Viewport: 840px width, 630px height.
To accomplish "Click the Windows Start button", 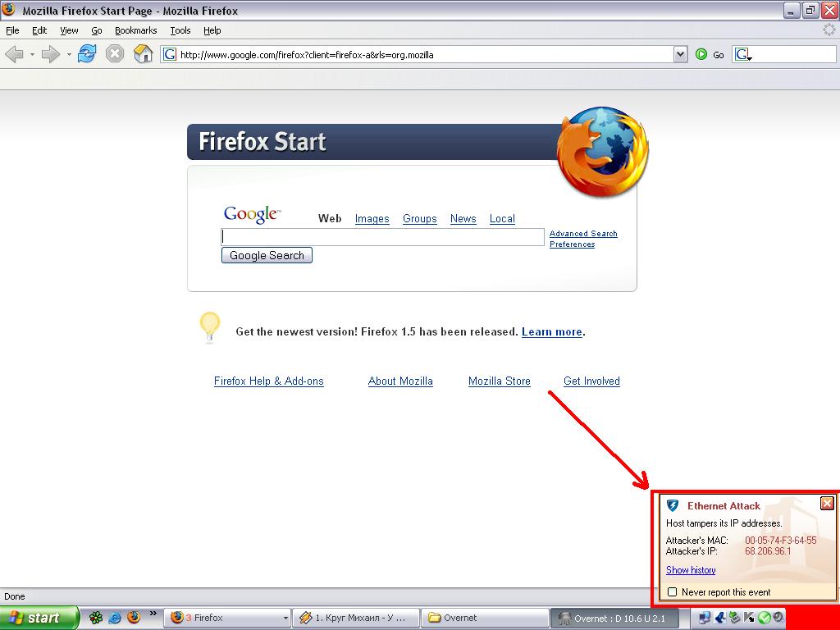I will click(39, 618).
